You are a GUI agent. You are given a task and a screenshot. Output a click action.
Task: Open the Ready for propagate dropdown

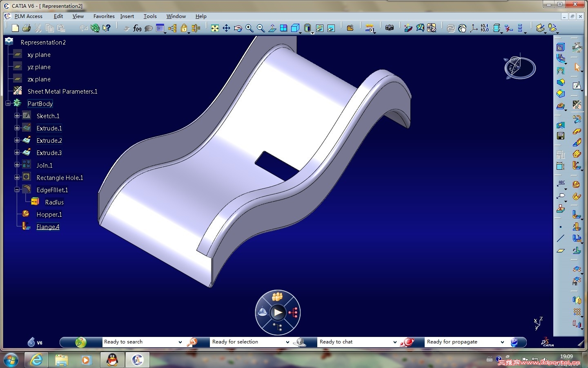[x=502, y=342]
